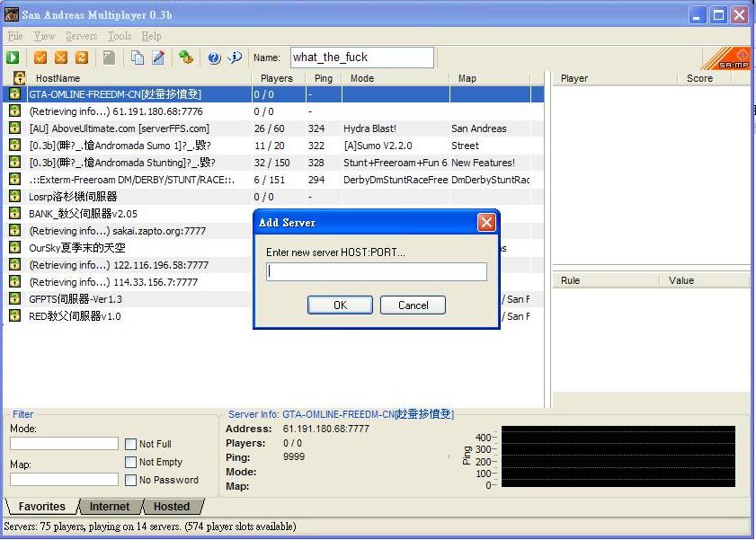Click the padlock column header icon
This screenshot has width=756, height=540.
click(x=19, y=78)
